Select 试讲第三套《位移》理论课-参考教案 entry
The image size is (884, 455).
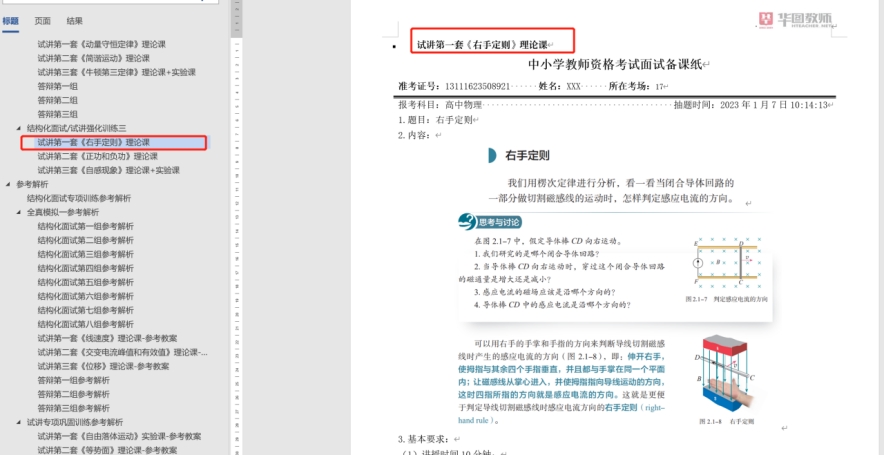[x=102, y=366]
